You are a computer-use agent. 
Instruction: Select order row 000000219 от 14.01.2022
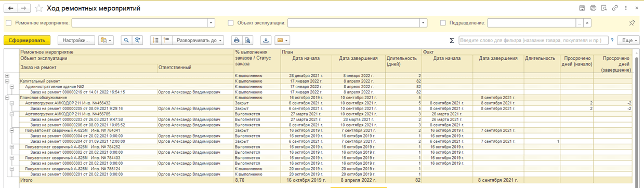pos(77,92)
